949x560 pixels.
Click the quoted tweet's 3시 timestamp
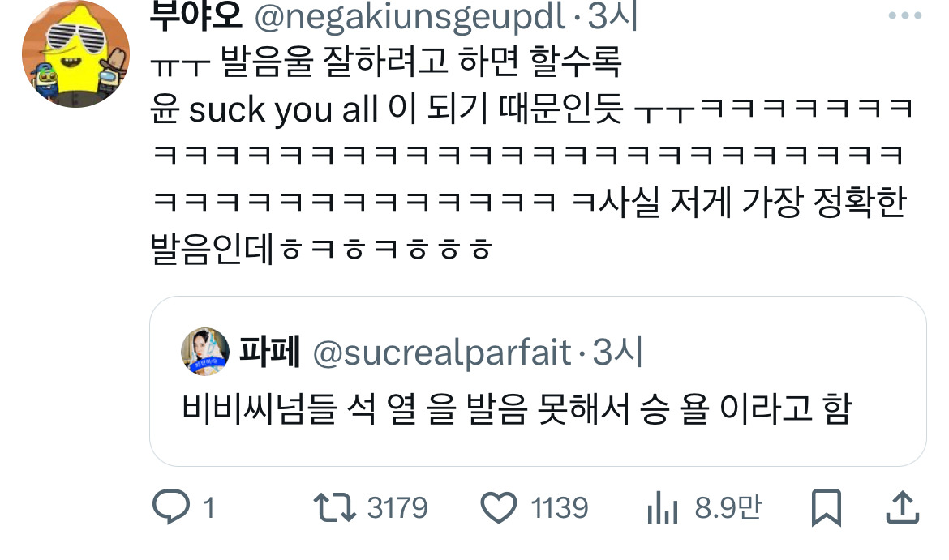click(617, 352)
